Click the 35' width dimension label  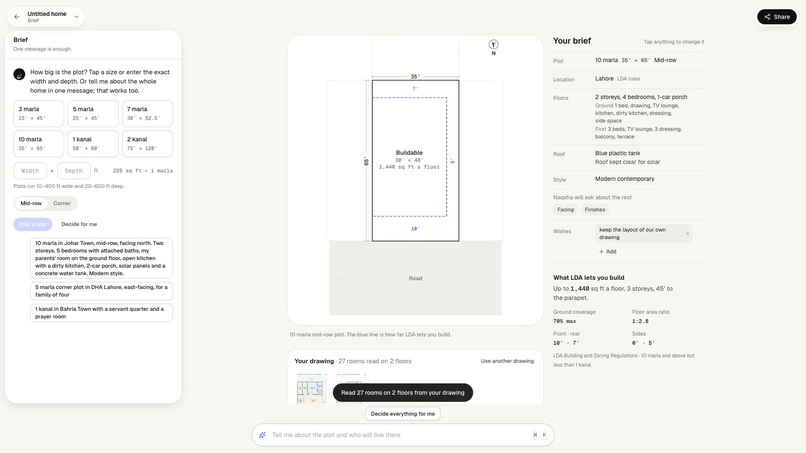coord(414,77)
